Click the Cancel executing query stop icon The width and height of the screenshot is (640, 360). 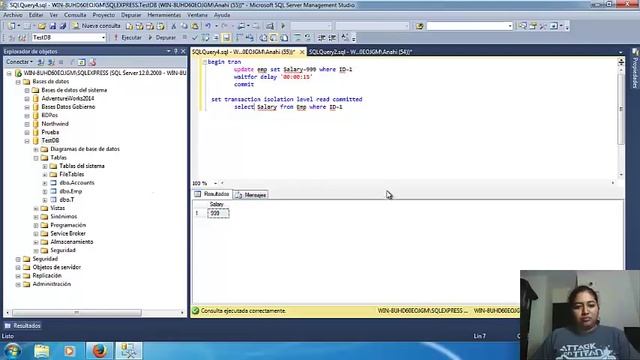[184, 38]
